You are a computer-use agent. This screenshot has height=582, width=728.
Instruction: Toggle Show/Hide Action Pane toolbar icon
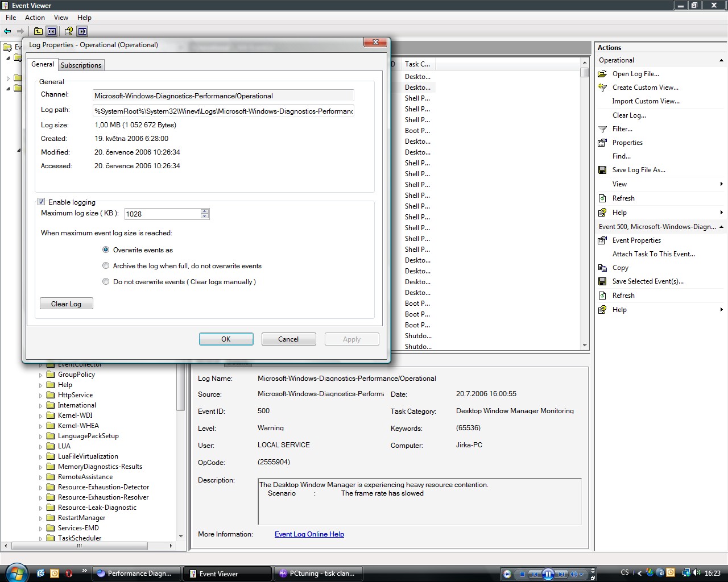pyautogui.click(x=82, y=31)
